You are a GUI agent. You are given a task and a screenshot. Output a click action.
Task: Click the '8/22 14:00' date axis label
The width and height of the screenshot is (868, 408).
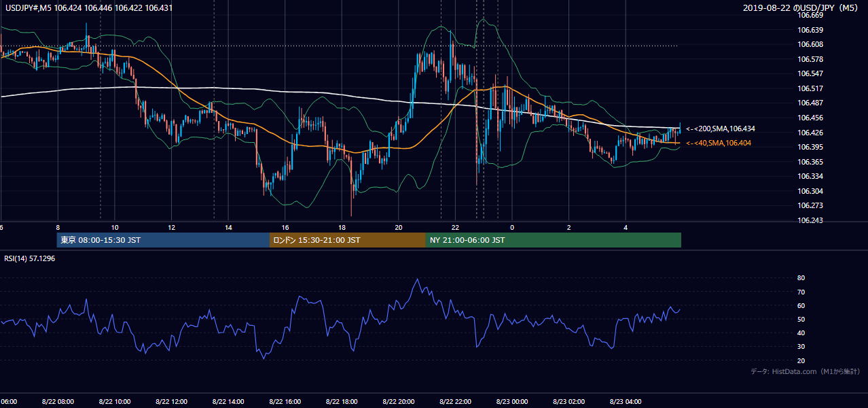pyautogui.click(x=228, y=401)
